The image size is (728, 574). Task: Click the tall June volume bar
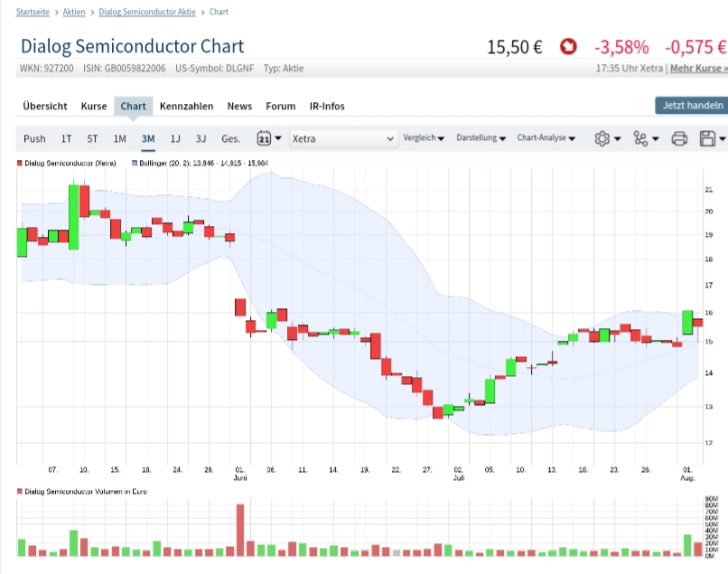click(x=240, y=530)
